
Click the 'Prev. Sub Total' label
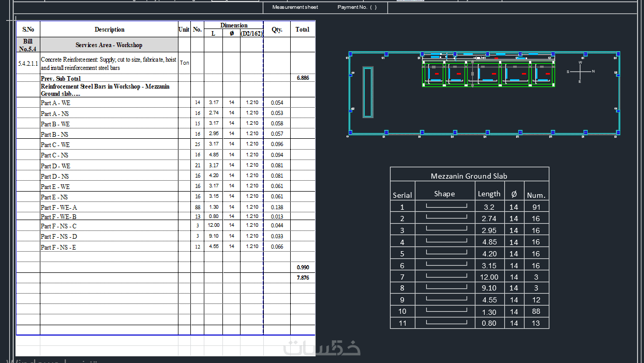point(61,79)
